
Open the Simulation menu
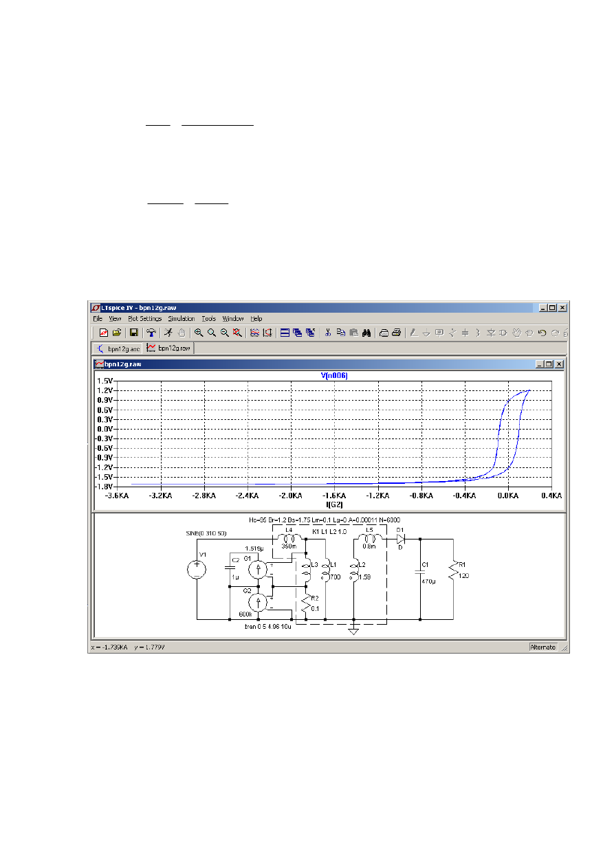[182, 319]
